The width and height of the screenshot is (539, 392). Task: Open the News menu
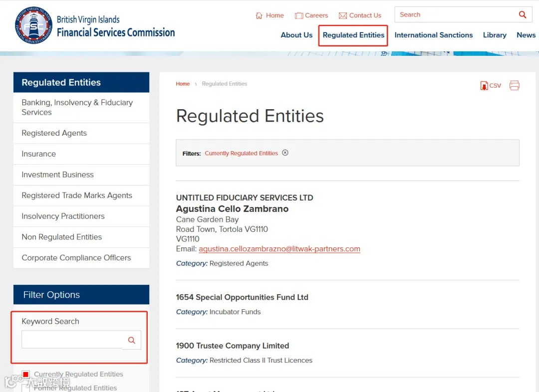click(x=526, y=35)
